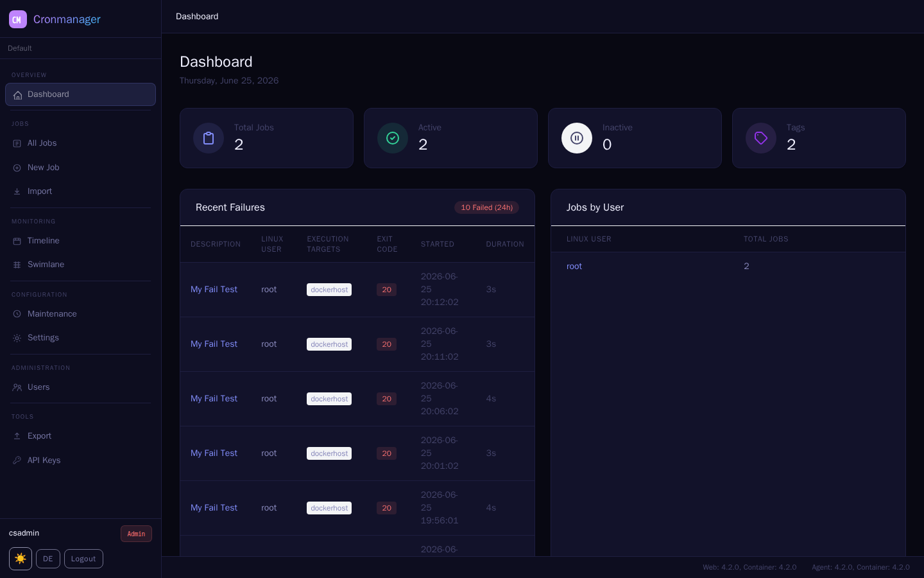
Task: Click Thursday, June 25, 2026 date text
Action: [x=229, y=81]
